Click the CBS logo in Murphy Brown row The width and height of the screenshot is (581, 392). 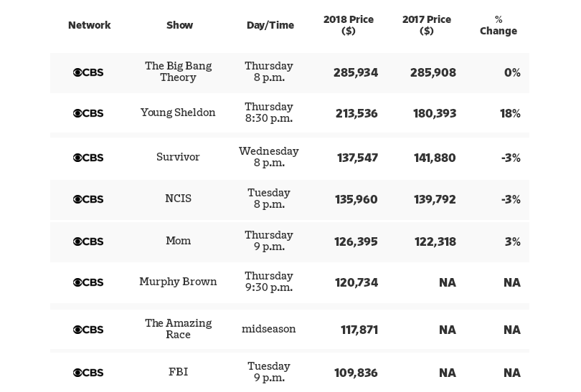pos(88,282)
